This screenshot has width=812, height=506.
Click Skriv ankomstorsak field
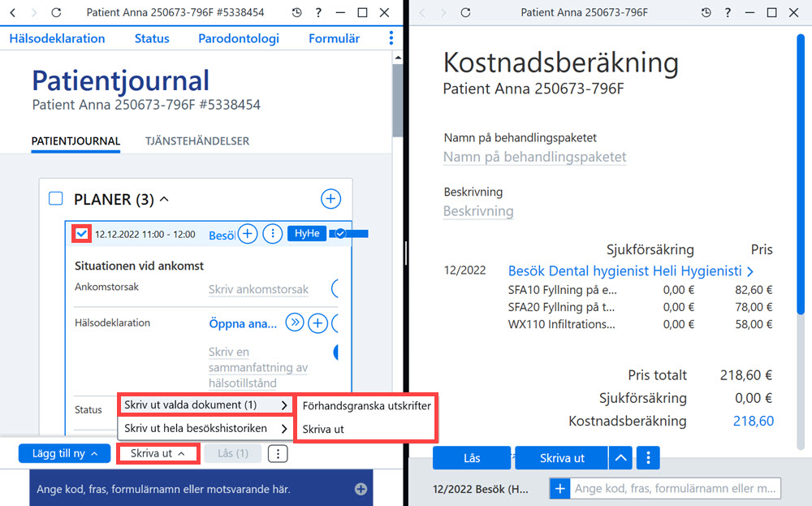click(x=258, y=289)
